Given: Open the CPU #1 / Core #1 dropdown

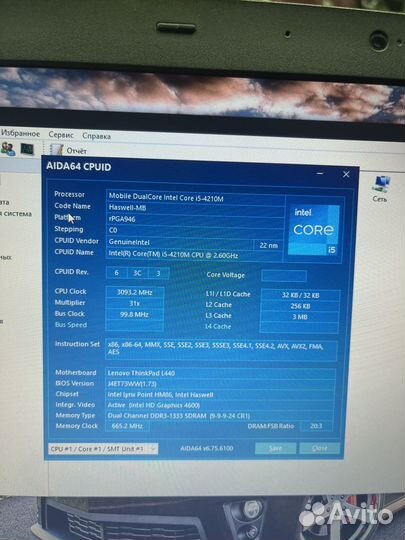Looking at the screenshot, I should tap(103, 449).
